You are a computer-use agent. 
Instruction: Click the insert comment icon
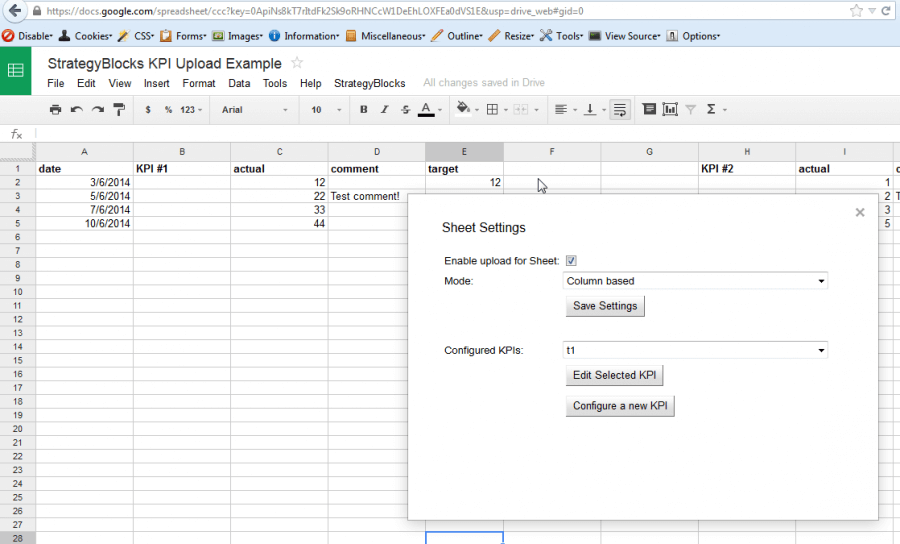[x=649, y=109]
